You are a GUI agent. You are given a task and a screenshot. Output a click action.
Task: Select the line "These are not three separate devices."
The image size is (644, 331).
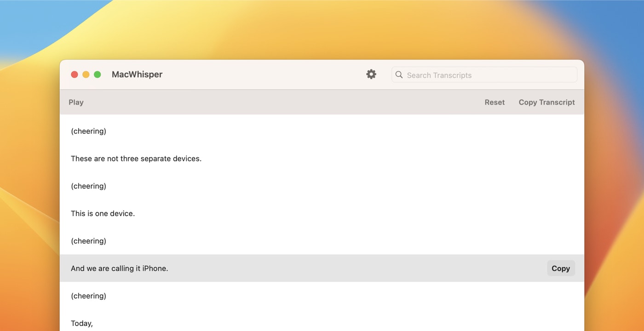pyautogui.click(x=136, y=159)
